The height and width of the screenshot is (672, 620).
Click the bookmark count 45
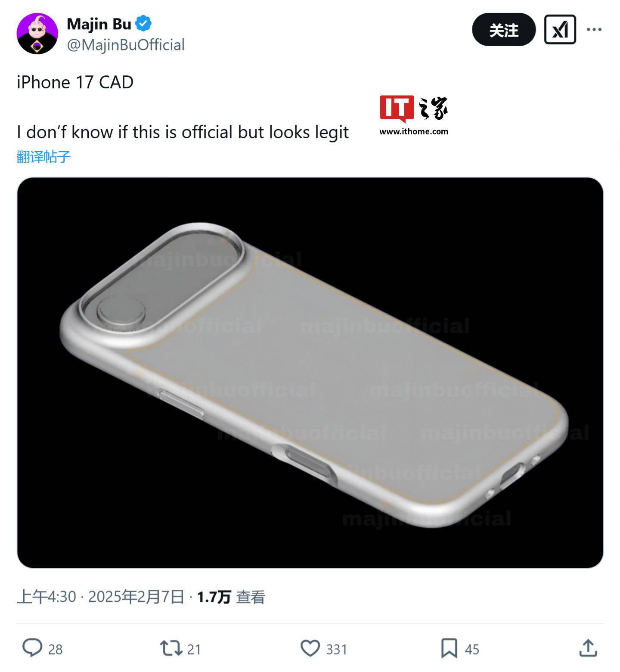472,649
